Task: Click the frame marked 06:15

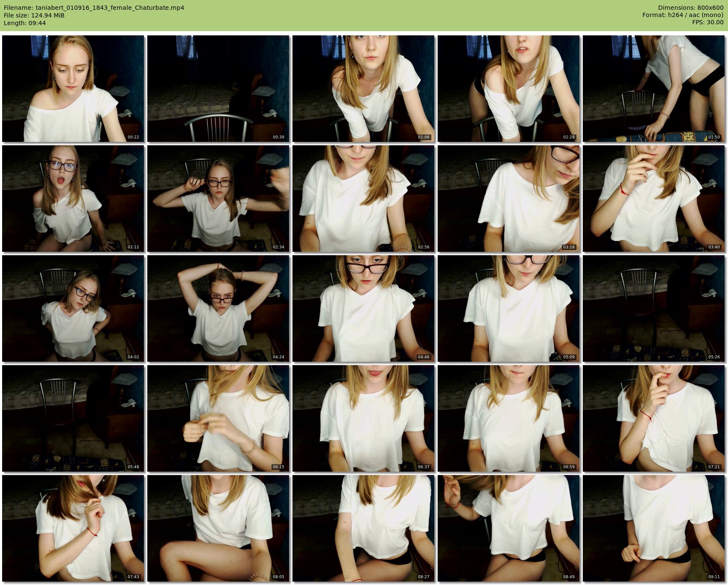Action: [x=218, y=418]
